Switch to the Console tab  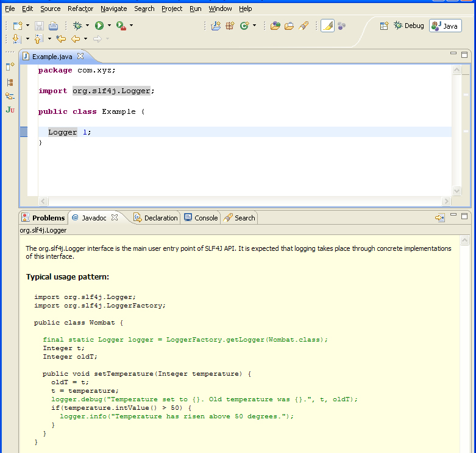coord(201,218)
